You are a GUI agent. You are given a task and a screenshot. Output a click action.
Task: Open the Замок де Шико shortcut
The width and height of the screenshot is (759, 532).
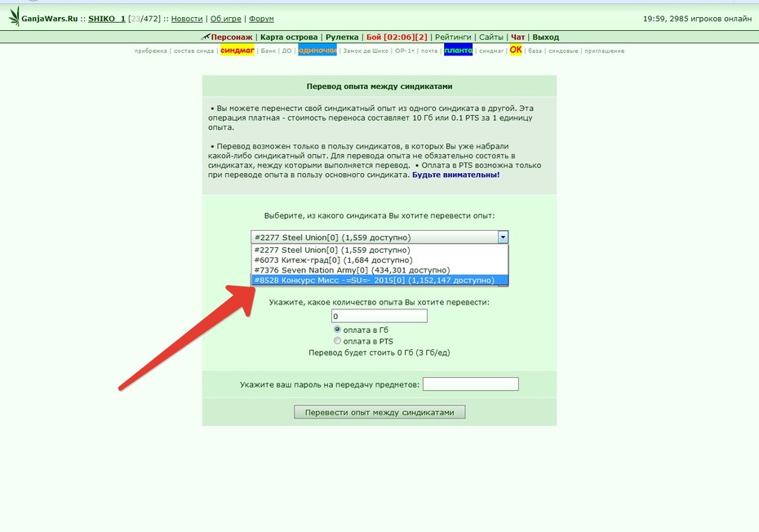click(x=366, y=51)
